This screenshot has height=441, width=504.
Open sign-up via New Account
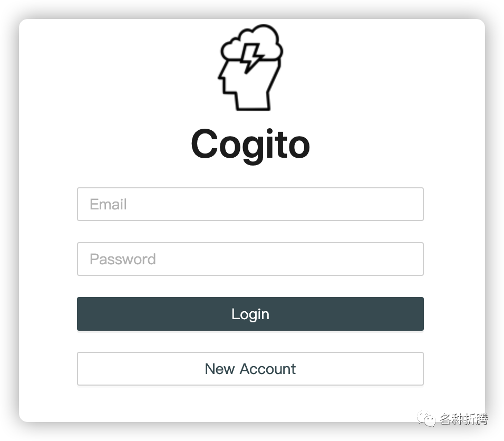(x=250, y=369)
